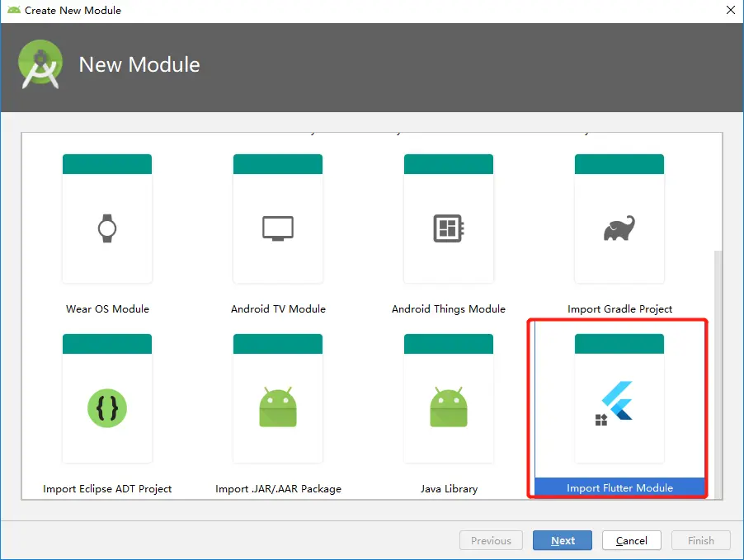The height and width of the screenshot is (560, 744).
Task: Click the 'Import Eclipse ADT Project' label
Action: pyautogui.click(x=107, y=489)
